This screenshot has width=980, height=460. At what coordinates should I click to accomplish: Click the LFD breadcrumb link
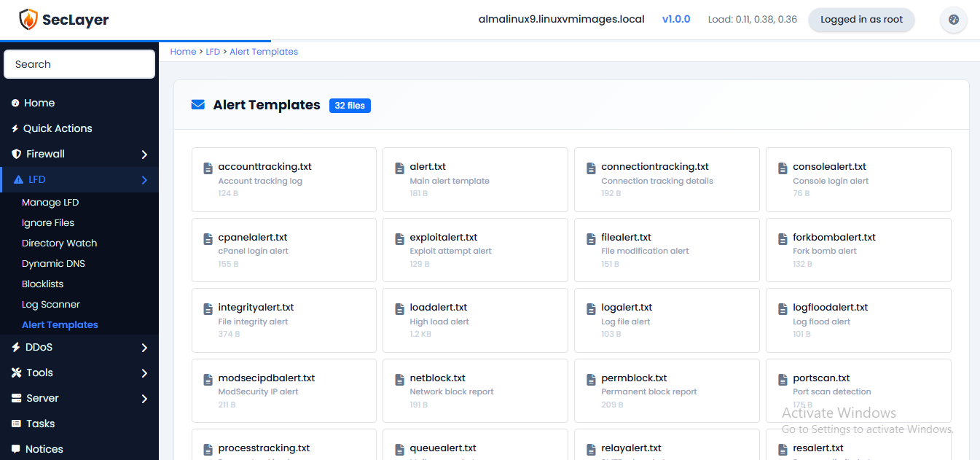click(213, 52)
